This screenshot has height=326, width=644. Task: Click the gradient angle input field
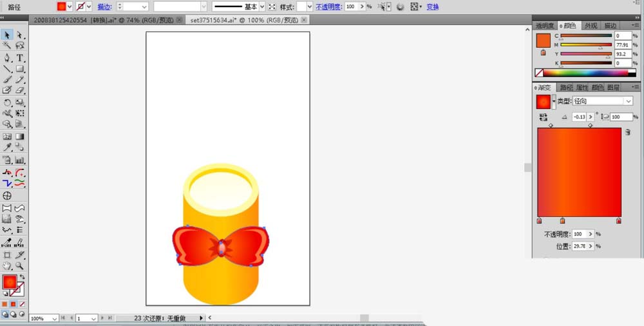click(x=580, y=117)
